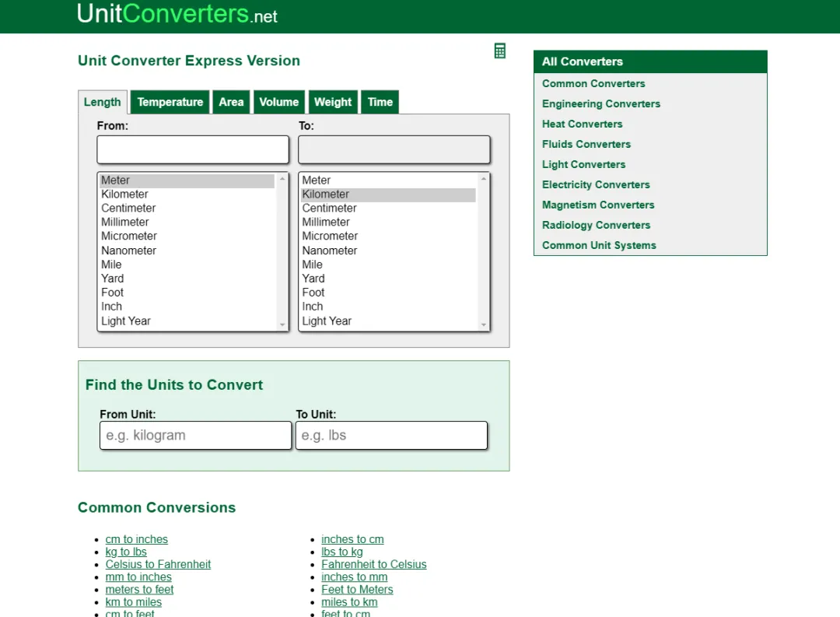Viewport: 840px width, 617px height.
Task: Click To list scroll up arrow
Action: pyautogui.click(x=484, y=178)
